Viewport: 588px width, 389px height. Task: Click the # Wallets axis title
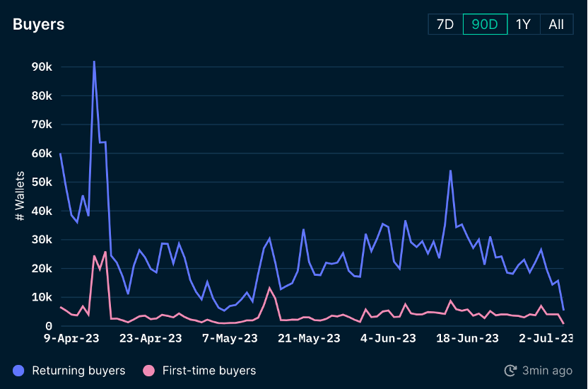click(20, 196)
